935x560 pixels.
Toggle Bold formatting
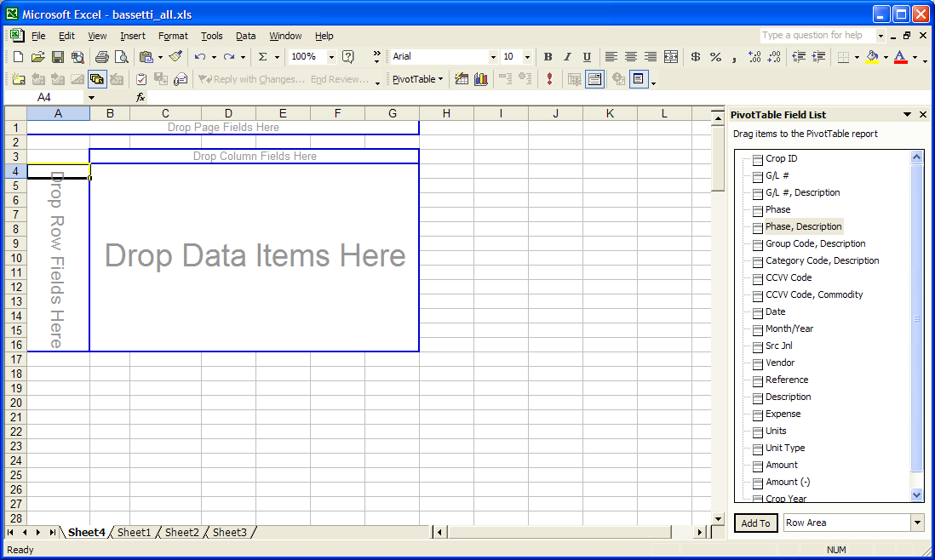tap(548, 57)
